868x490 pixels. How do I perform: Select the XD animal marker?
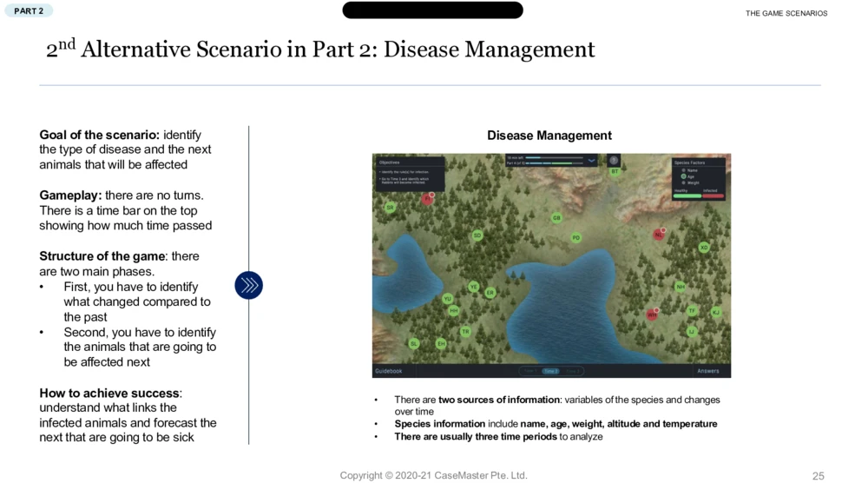(x=704, y=248)
